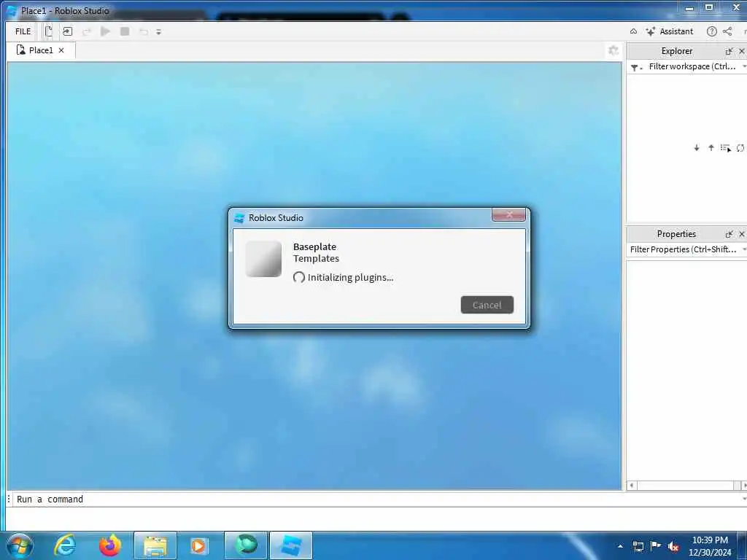Click the Open/import arrow toolbar icon
The height and width of the screenshot is (560, 747).
coord(68,31)
